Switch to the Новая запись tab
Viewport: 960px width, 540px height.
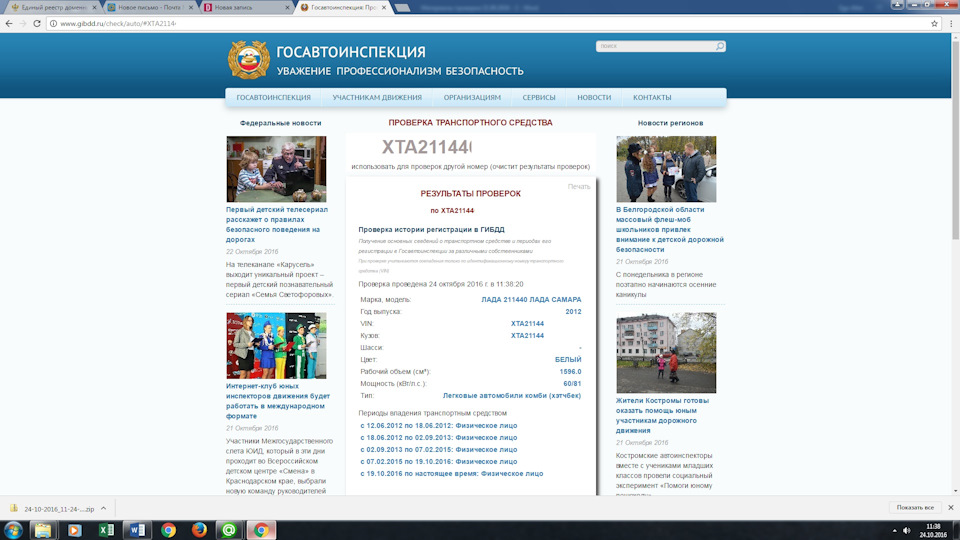[x=247, y=7]
